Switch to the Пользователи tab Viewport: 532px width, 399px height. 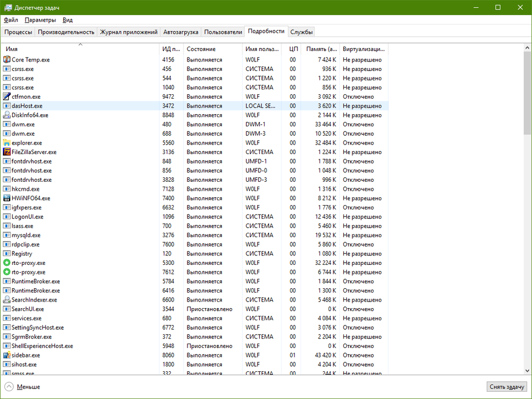click(x=223, y=32)
